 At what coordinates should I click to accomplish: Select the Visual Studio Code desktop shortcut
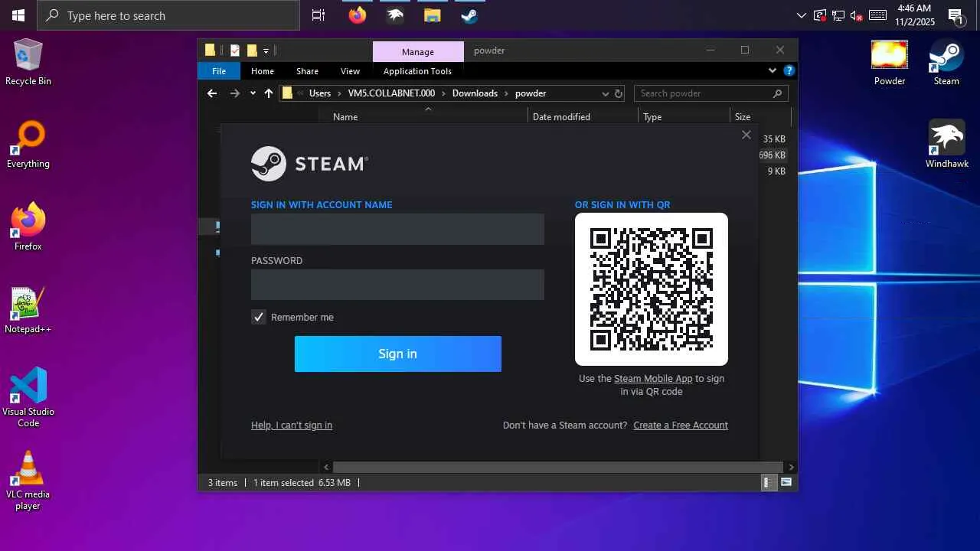pos(28,397)
